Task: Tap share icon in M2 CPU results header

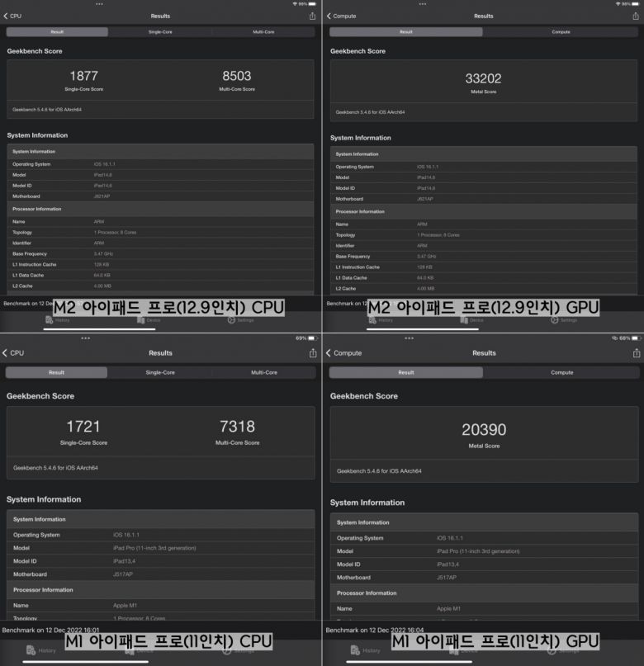Action: coord(312,16)
